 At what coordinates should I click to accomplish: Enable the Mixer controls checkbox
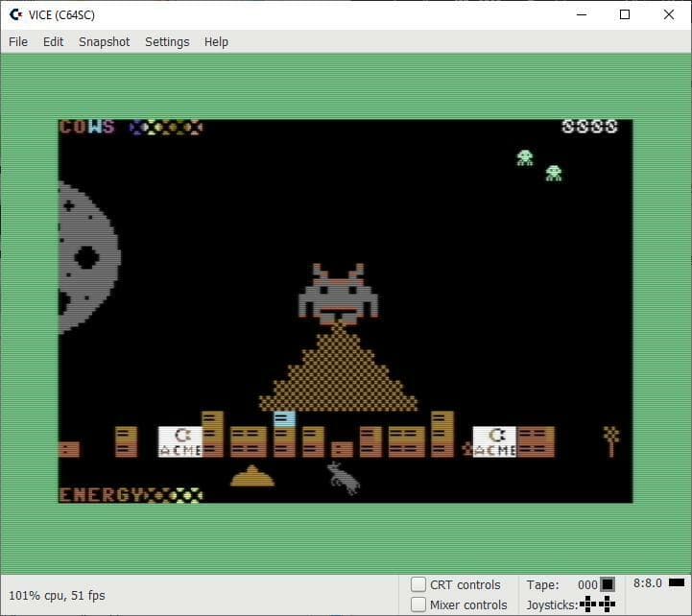418,604
